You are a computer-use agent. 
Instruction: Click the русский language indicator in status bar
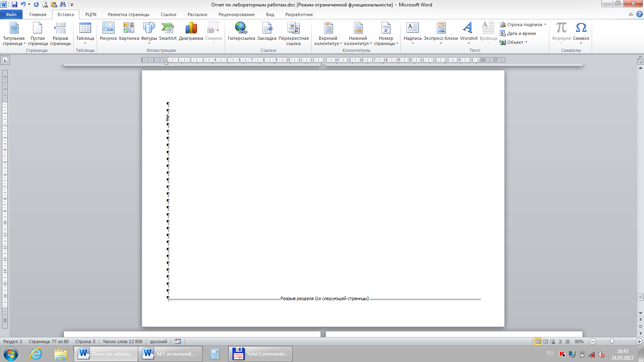159,341
